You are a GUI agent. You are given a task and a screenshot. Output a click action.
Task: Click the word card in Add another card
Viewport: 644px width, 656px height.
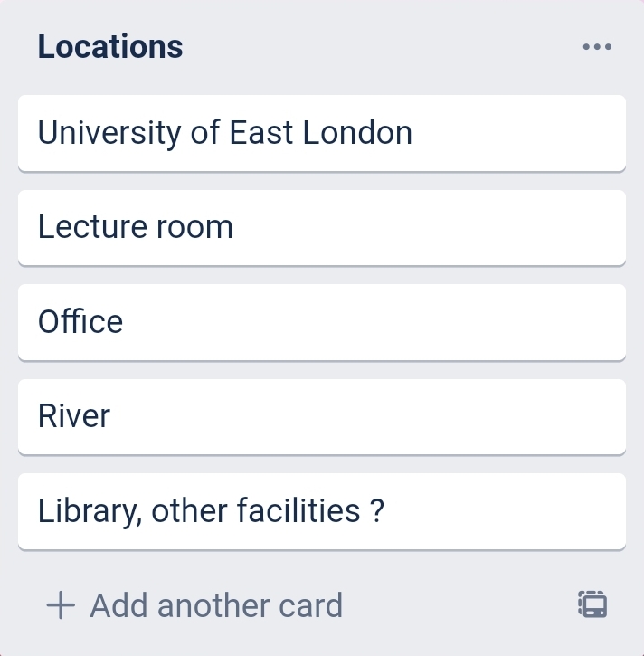tap(308, 604)
